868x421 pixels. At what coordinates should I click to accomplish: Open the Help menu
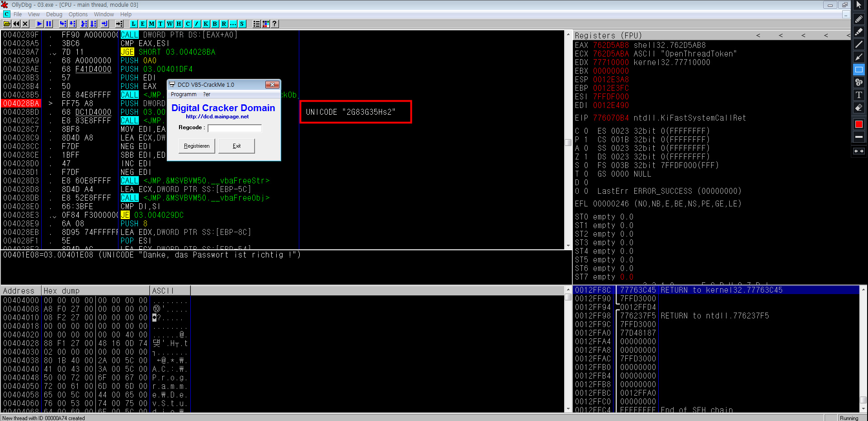[126, 14]
